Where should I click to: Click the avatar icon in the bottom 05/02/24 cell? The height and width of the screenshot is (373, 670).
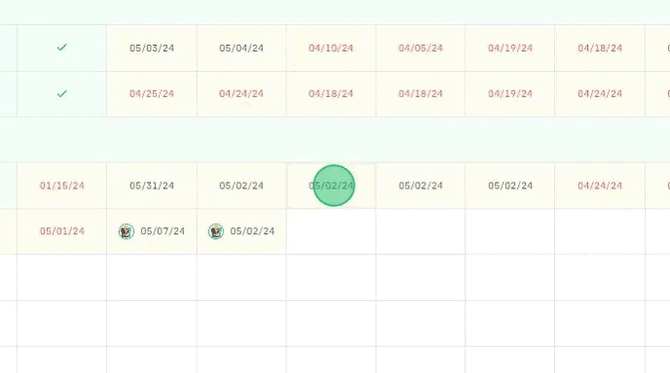click(216, 231)
